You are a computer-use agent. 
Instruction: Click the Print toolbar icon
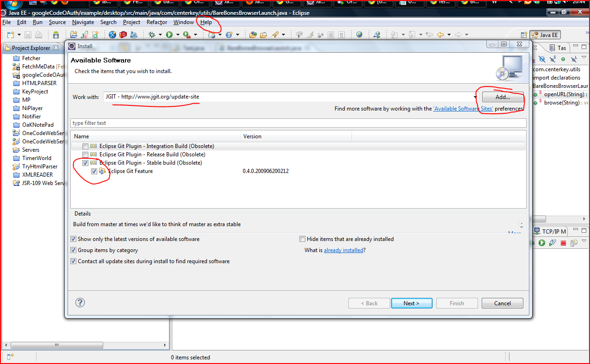39,35
